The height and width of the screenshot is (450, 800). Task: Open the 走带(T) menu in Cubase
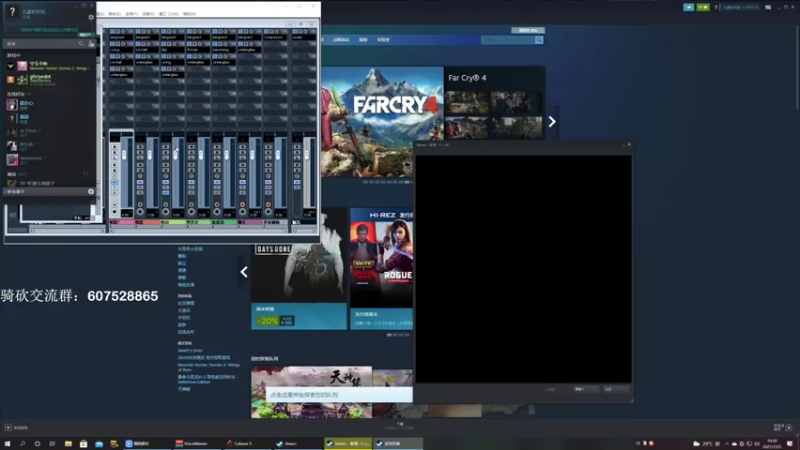[131, 14]
